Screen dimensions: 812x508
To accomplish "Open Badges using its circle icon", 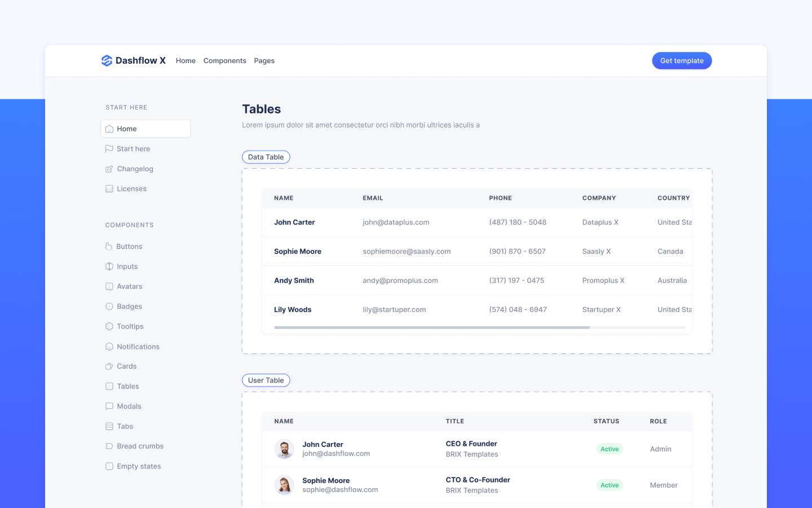I will 109,306.
